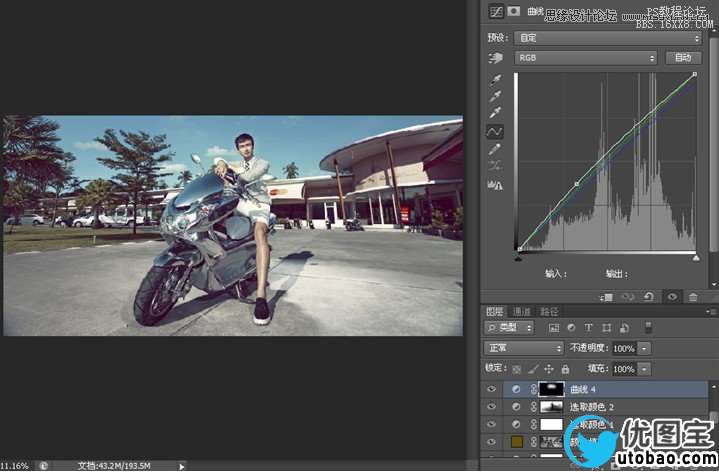This screenshot has height=472, width=719.
Task: Hide the 选取颜色 1 layer
Action: coord(492,424)
